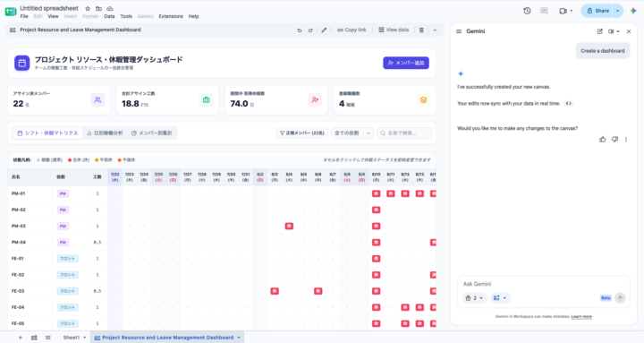Open the comments icon
This screenshot has width=644, height=343.
544,11
